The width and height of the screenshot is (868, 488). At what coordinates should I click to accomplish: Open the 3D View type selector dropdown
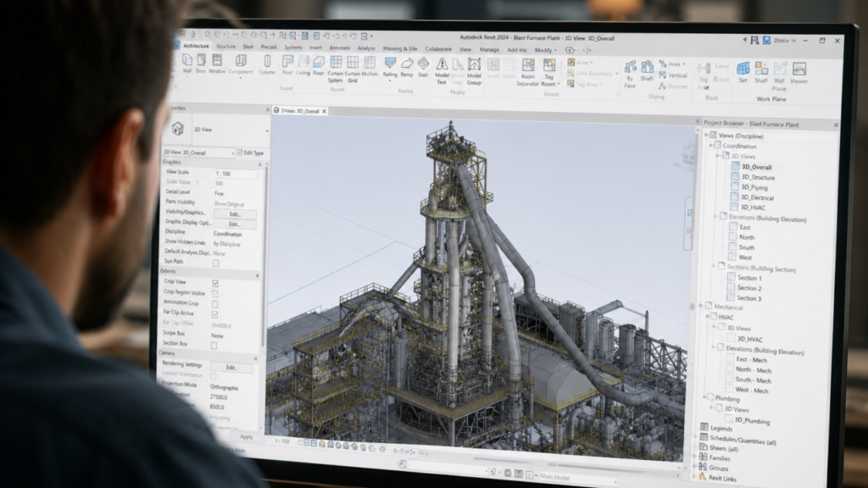(x=267, y=131)
